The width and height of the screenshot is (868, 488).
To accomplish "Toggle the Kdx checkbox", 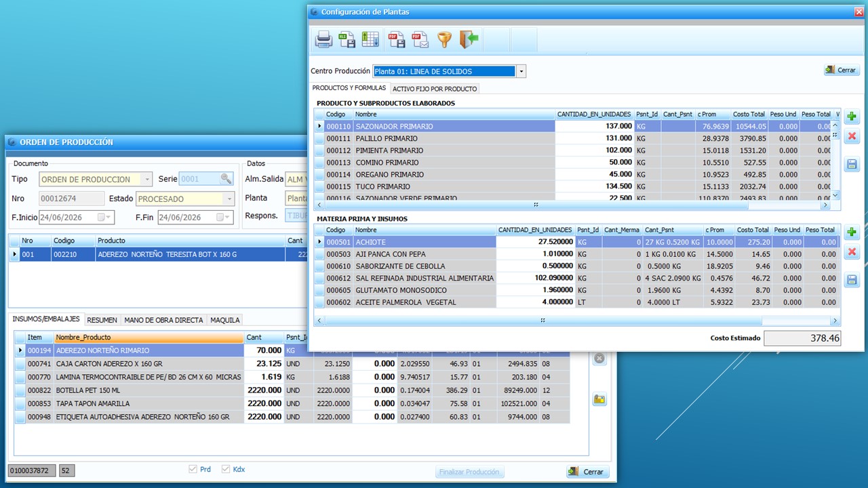I will pyautogui.click(x=226, y=469).
